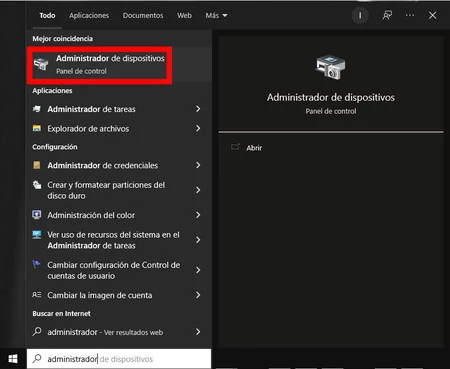450x369 pixels.
Task: Switch to the Web tab
Action: coord(184,15)
